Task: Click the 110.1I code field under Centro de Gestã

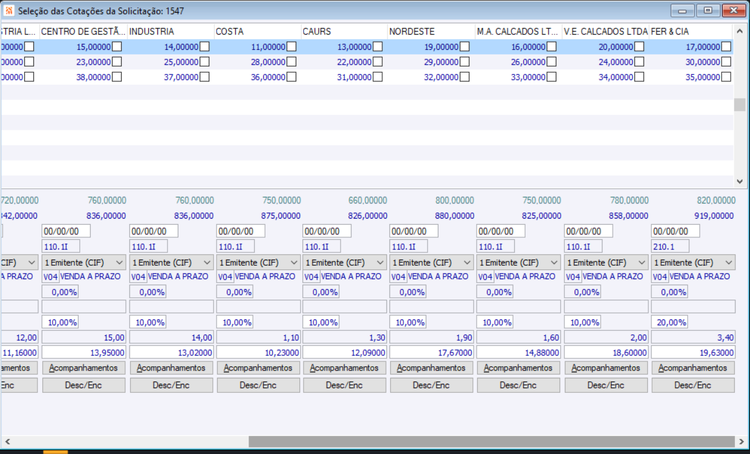Action: pos(61,246)
